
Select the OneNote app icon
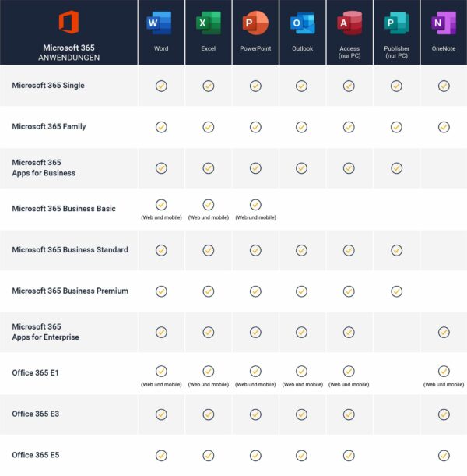tap(443, 23)
